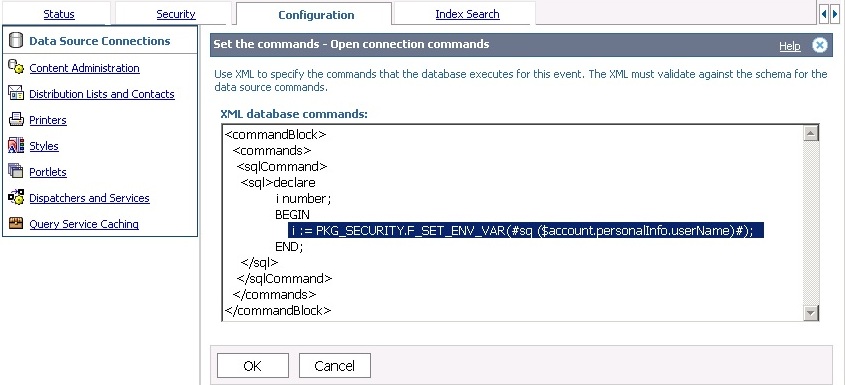
Task: Click the textarea scrollbar up arrow
Action: click(811, 133)
